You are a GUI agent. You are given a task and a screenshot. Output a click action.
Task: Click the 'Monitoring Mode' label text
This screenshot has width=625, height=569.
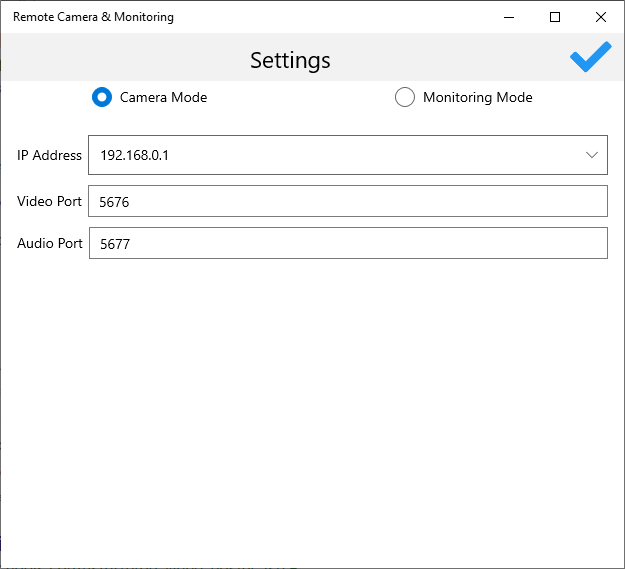point(477,97)
